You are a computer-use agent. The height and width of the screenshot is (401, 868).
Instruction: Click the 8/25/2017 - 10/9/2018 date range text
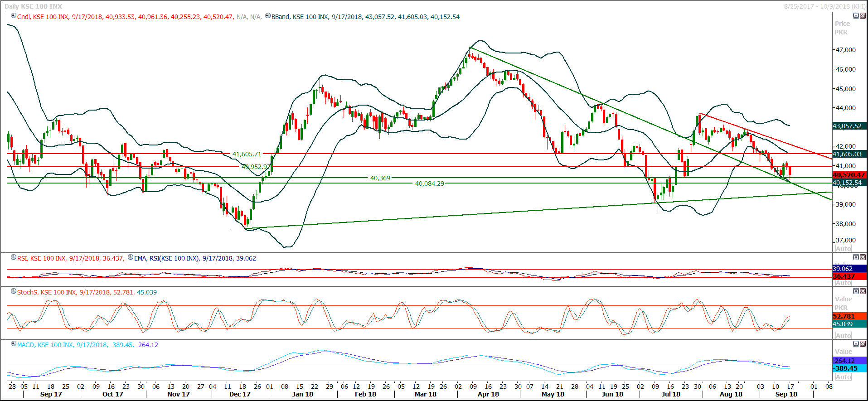825,6
